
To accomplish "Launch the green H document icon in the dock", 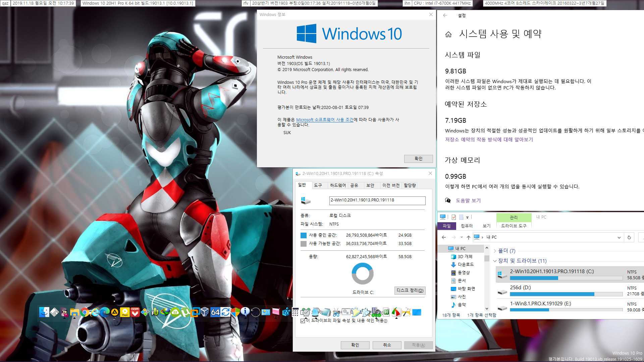I will coord(386,312).
